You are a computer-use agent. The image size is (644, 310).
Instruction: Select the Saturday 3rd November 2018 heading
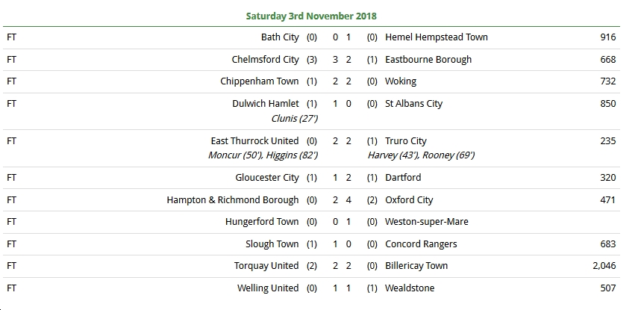(311, 16)
